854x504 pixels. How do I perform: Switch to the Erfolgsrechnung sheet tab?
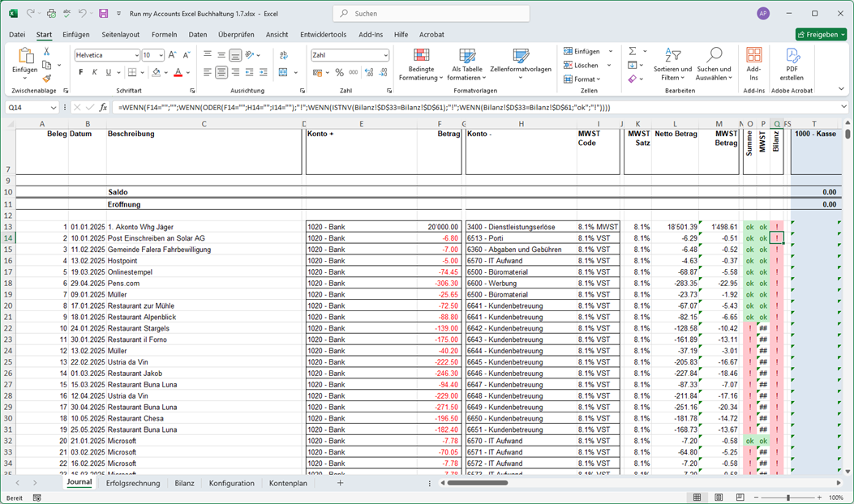tap(133, 483)
